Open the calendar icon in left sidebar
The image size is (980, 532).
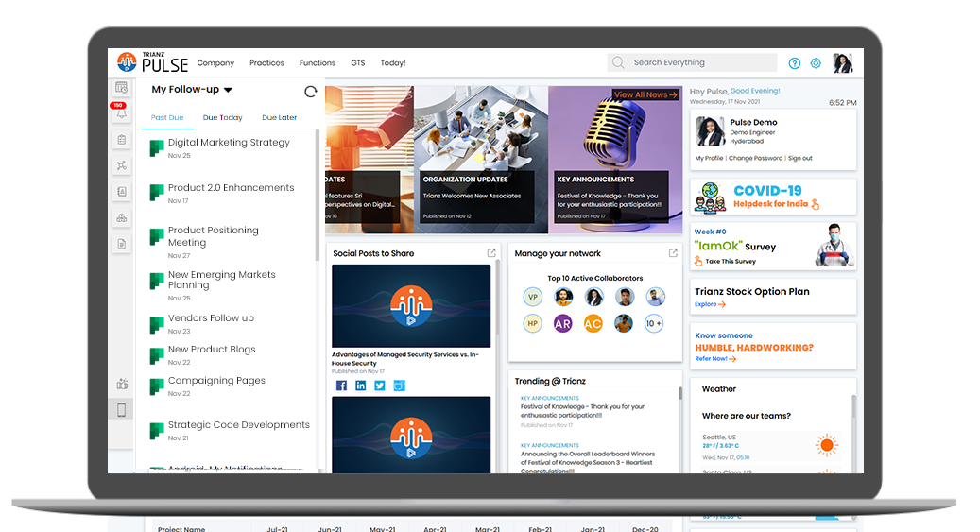click(121, 88)
